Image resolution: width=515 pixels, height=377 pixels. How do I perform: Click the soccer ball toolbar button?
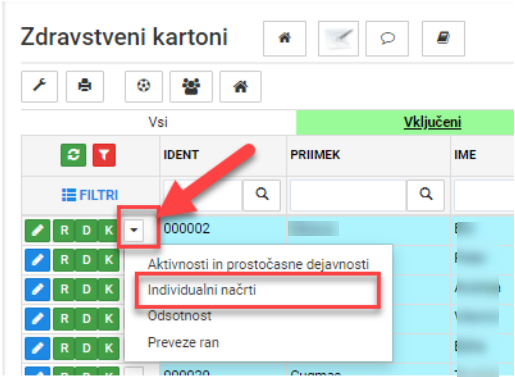(144, 86)
